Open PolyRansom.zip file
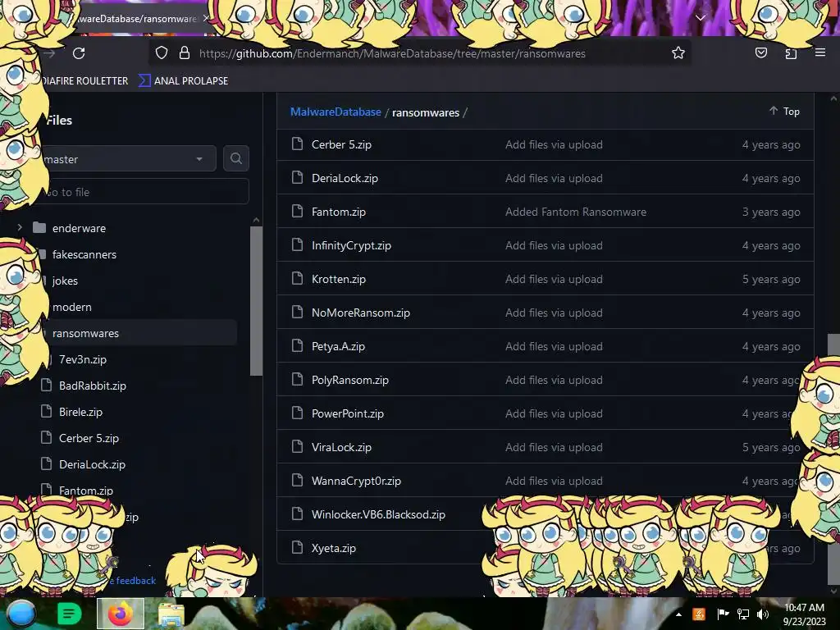The image size is (840, 630). tap(349, 380)
